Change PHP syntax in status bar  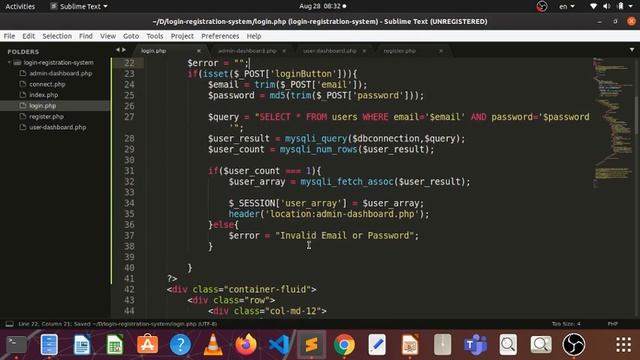coord(613,324)
